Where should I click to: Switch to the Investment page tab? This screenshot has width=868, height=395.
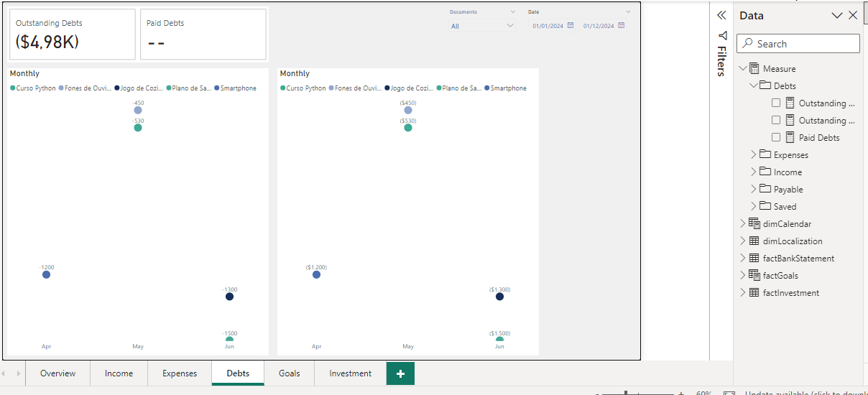point(351,373)
